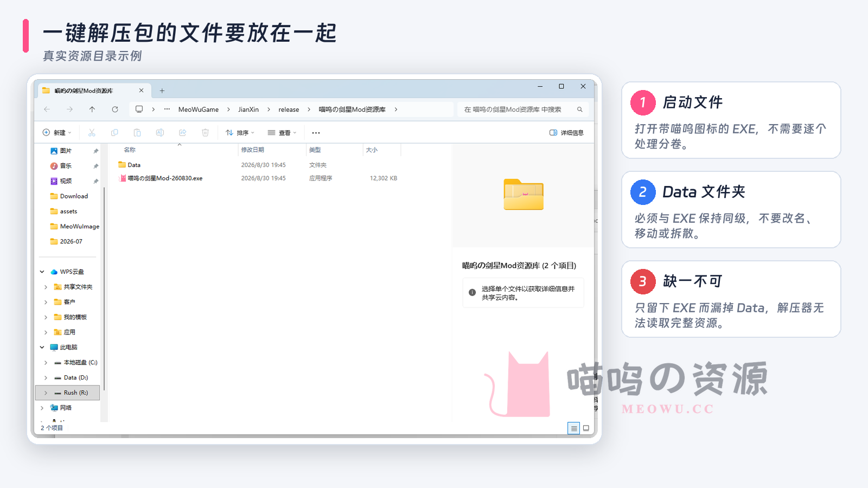Screen dimensions: 868x488
Task: Refresh the current folder view
Action: [x=115, y=110]
